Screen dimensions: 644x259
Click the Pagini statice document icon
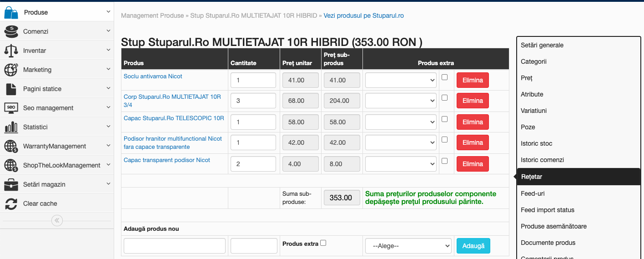click(11, 89)
